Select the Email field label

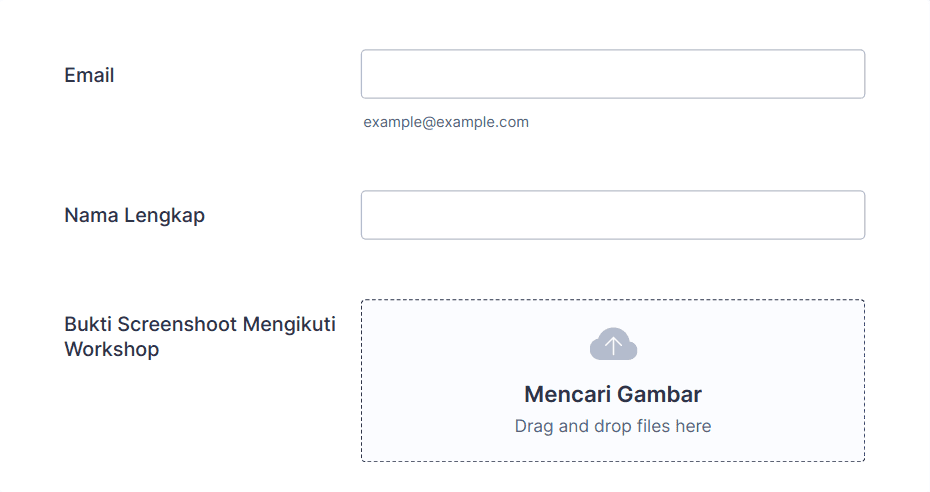pyautogui.click(x=89, y=75)
